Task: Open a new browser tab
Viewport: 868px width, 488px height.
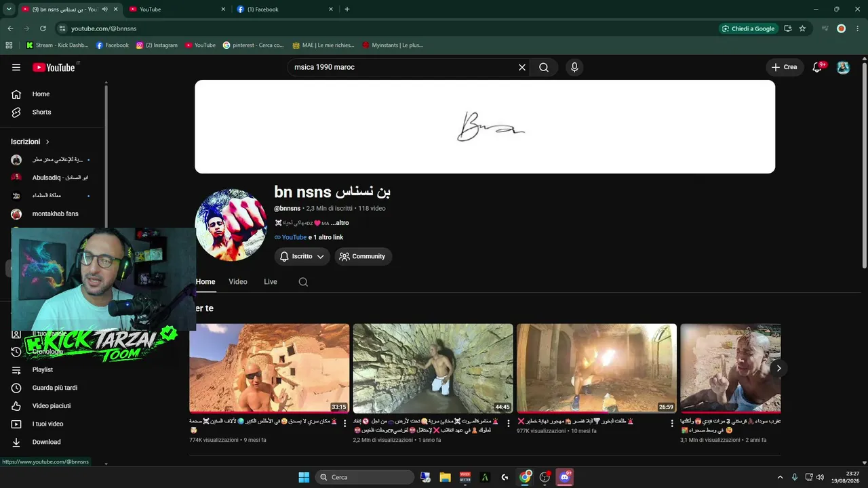Action: pyautogui.click(x=347, y=9)
